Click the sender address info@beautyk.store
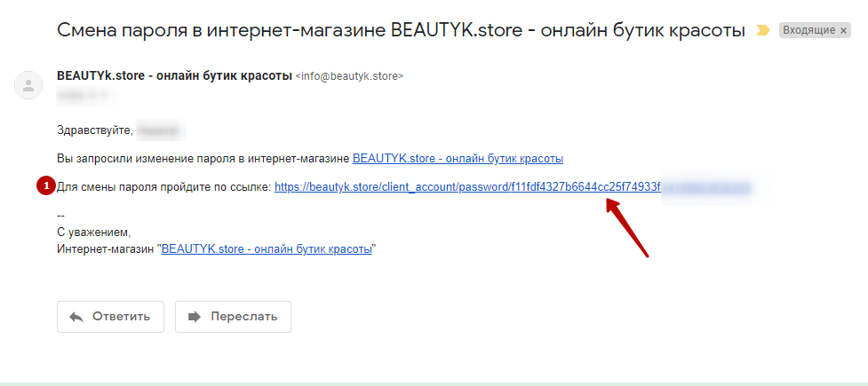 [x=350, y=77]
